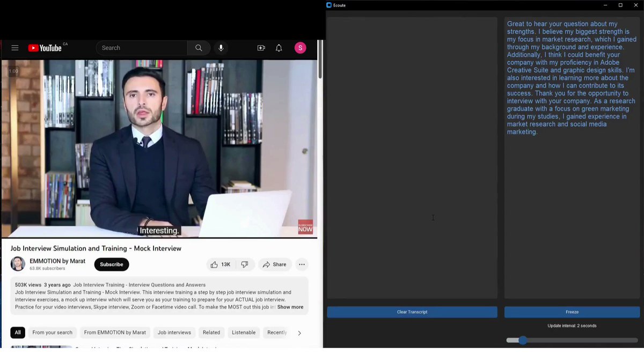Show more chips with right chevron arrow

tap(299, 333)
